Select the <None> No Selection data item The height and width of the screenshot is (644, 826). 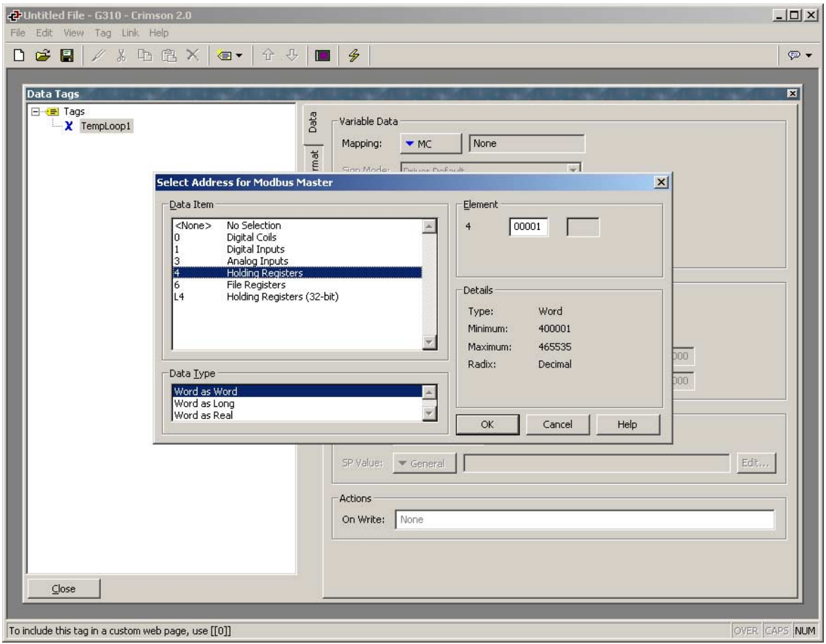(x=297, y=226)
